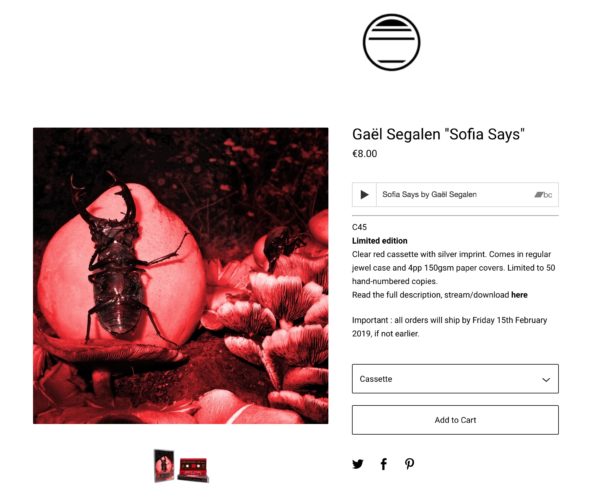This screenshot has width=590, height=497.
Task: Click the circular striped site logo
Action: tap(391, 42)
